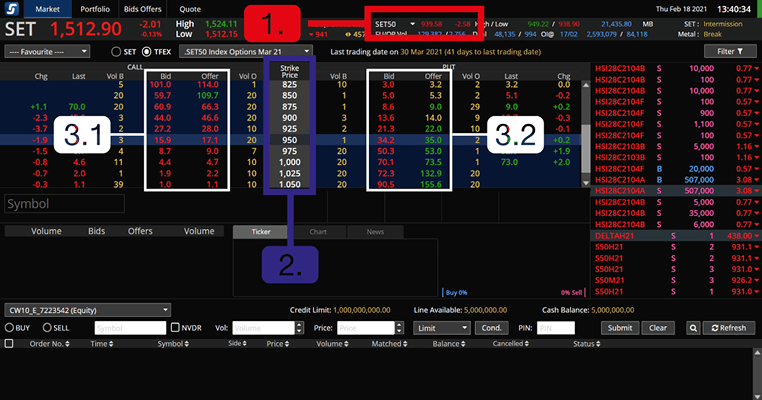The height and width of the screenshot is (400, 762).
Task: Click the app logo icon at top-left
Action: tap(9, 8)
